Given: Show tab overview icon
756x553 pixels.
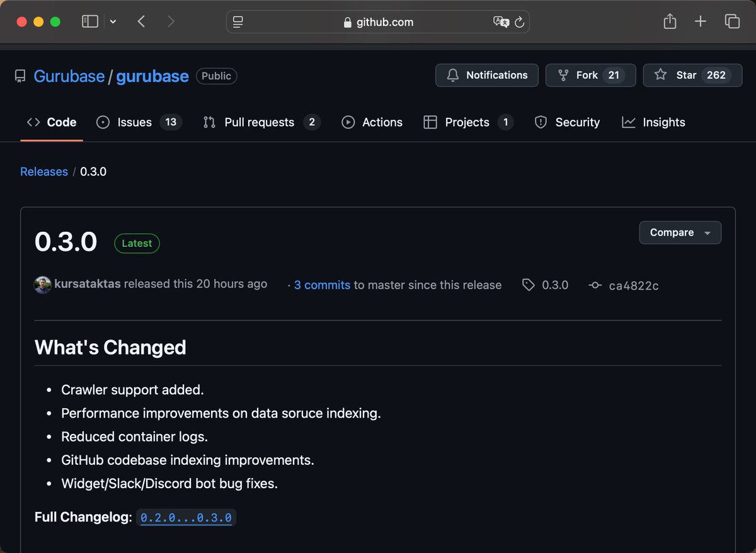Looking at the screenshot, I should coord(732,21).
